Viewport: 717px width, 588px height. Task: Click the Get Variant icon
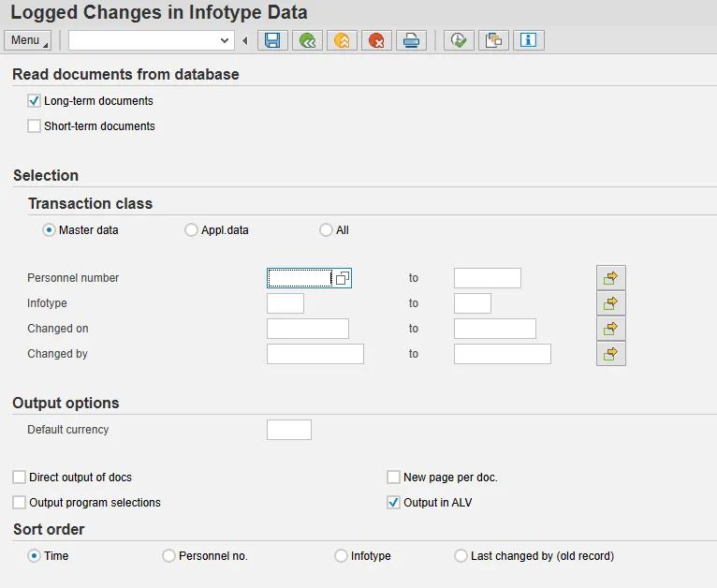coord(493,40)
